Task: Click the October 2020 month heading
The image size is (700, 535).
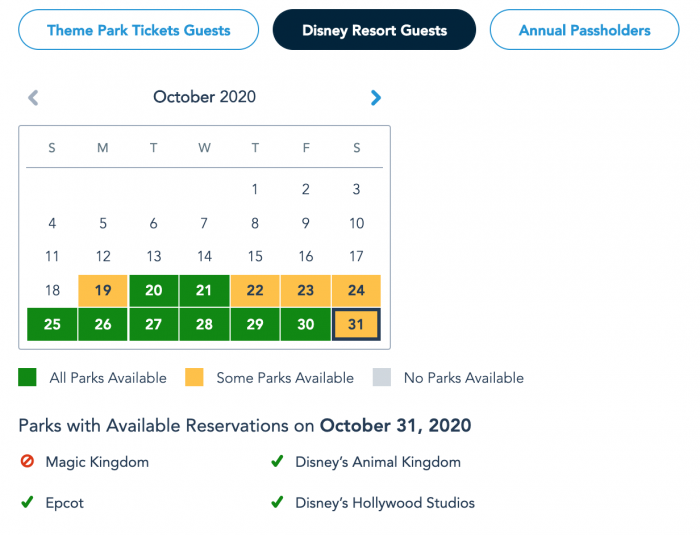Action: (x=204, y=97)
